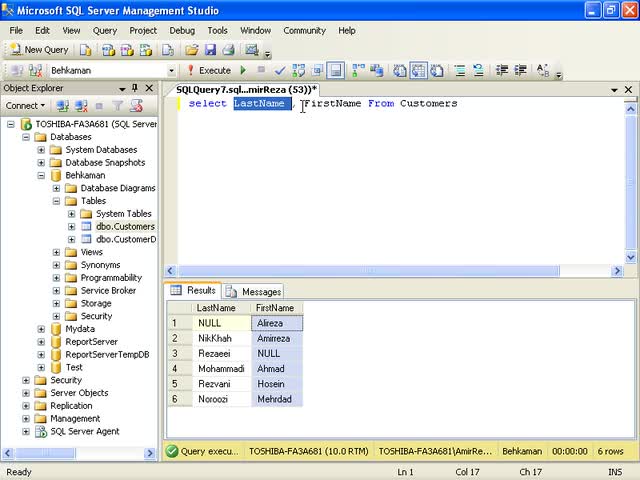Switch to the Messages tab
The image size is (640, 480).
tap(253, 292)
